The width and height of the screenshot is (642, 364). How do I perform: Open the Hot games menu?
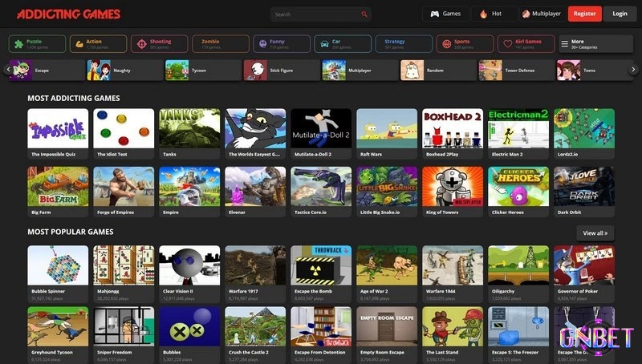pyautogui.click(x=494, y=14)
